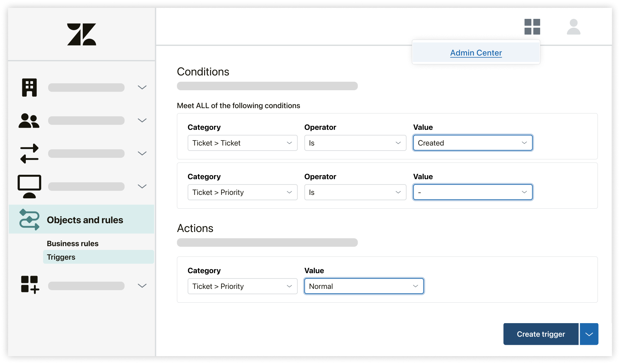This screenshot has height=364, width=620.
Task: Click the Created value dropdown
Action: [472, 143]
